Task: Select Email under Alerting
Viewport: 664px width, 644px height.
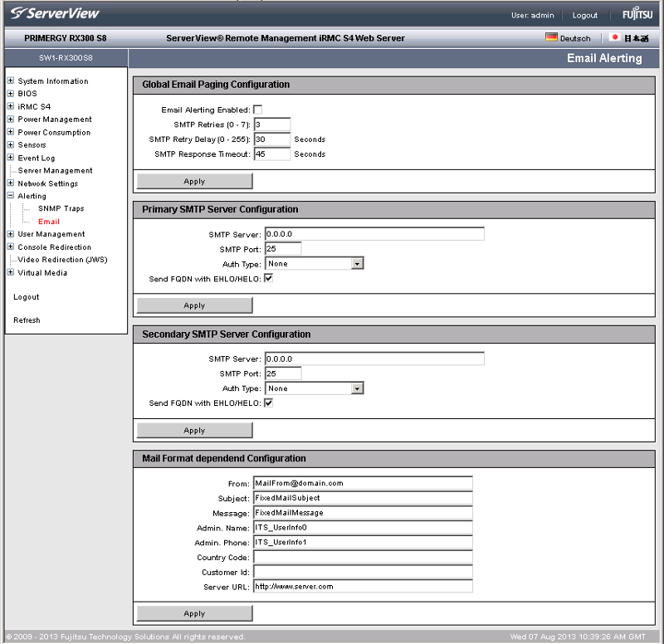Action: pos(49,222)
